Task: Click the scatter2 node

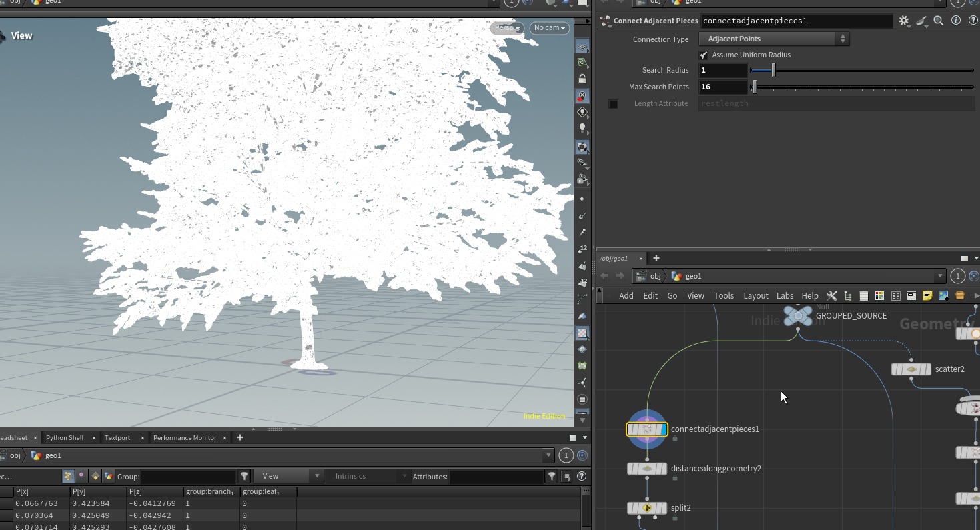Action: (x=911, y=369)
